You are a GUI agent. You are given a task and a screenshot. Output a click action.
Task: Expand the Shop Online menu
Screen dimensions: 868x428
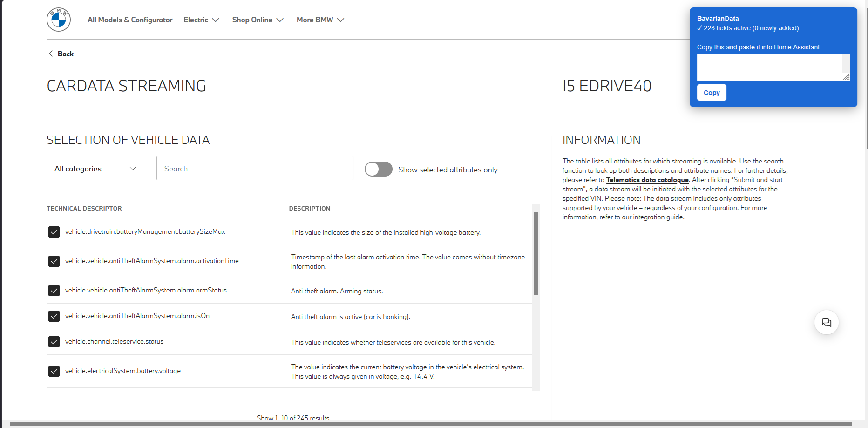[x=258, y=20]
